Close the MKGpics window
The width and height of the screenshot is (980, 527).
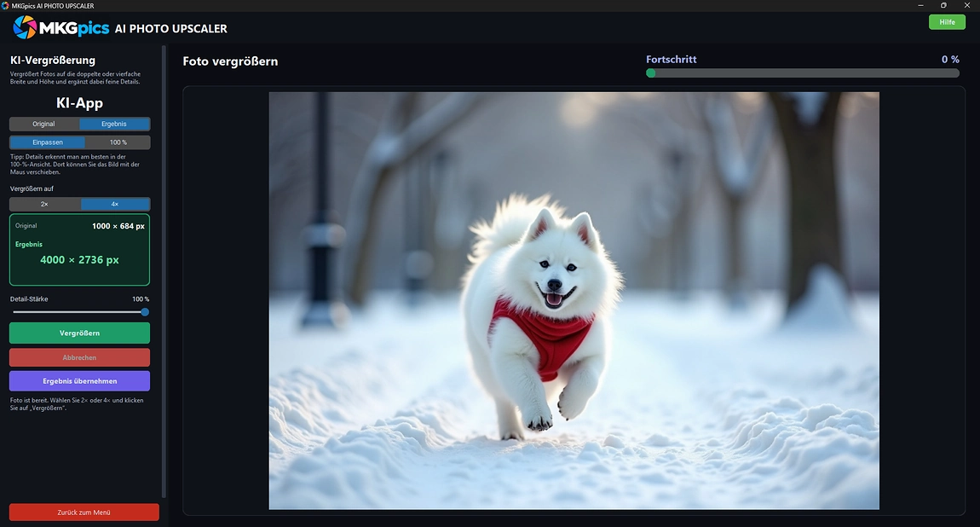click(x=967, y=6)
